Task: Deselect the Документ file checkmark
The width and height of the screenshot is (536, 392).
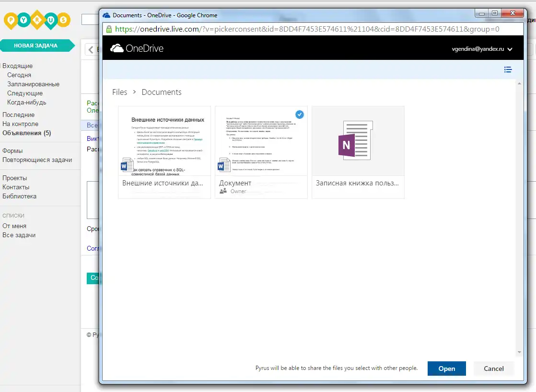Action: pyautogui.click(x=300, y=115)
